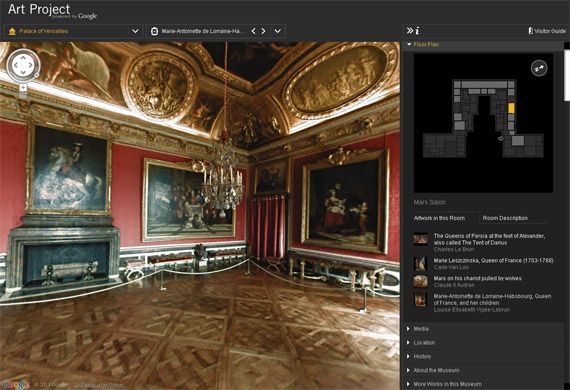Click the navigation compass control
The image size is (570, 390).
tap(23, 65)
